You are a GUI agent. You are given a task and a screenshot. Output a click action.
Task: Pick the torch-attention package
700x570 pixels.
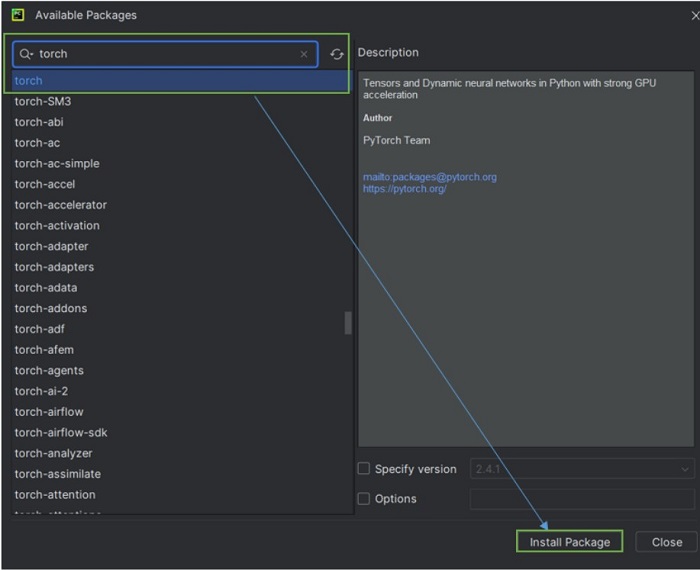tap(55, 495)
